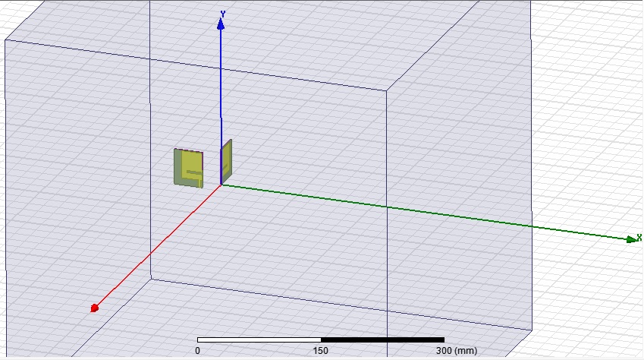Click the scale ruler's "0" label

click(x=197, y=351)
